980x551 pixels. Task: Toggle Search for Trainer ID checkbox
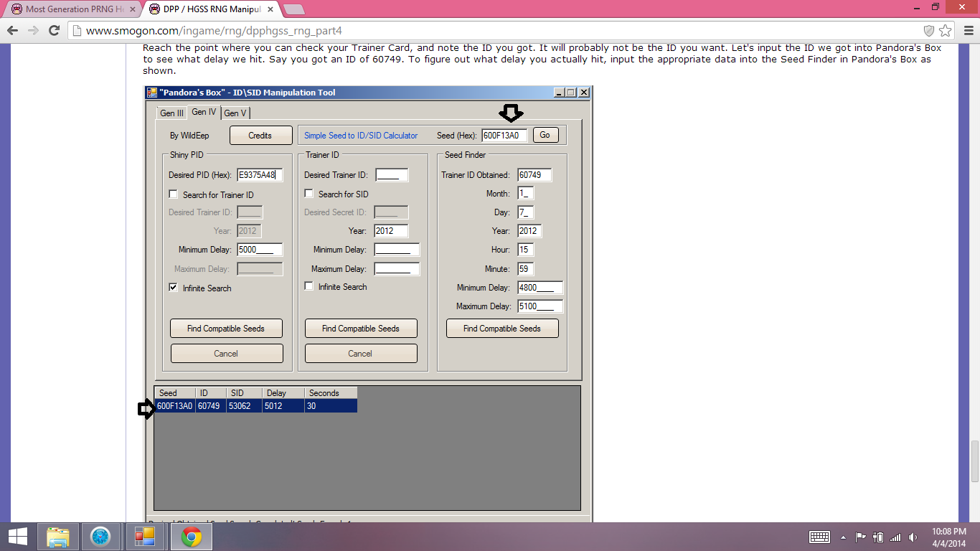pyautogui.click(x=173, y=194)
